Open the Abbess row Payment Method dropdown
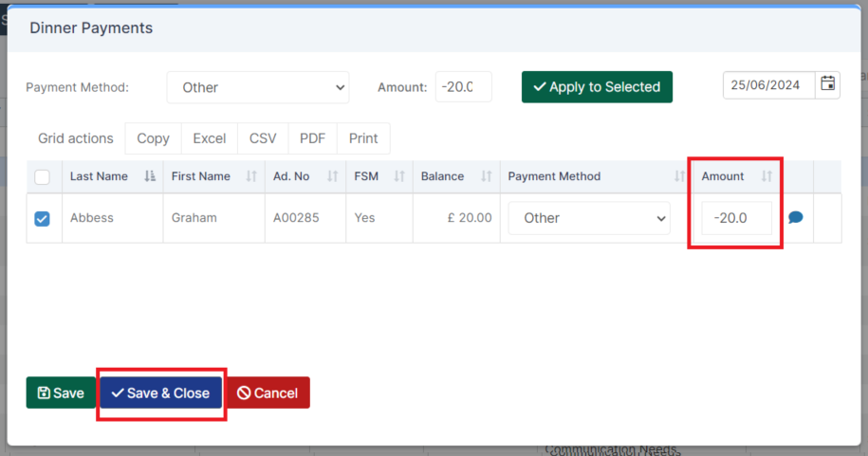This screenshot has height=456, width=868. (x=589, y=218)
